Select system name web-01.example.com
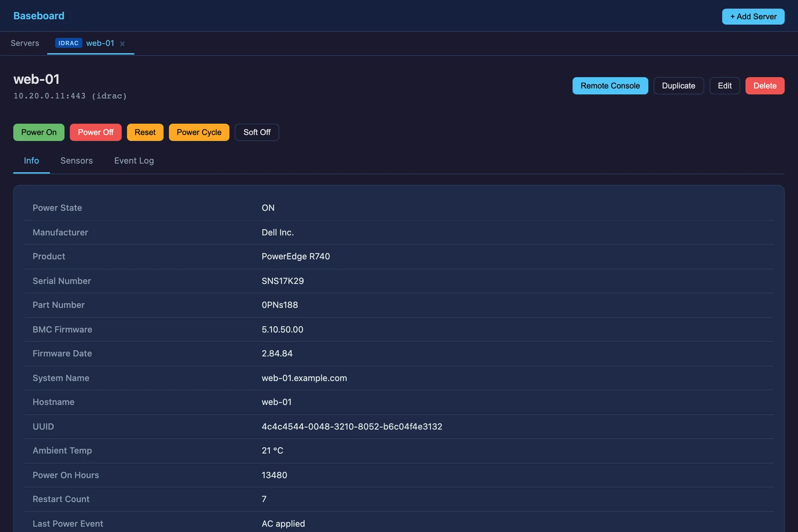798x532 pixels. point(304,378)
